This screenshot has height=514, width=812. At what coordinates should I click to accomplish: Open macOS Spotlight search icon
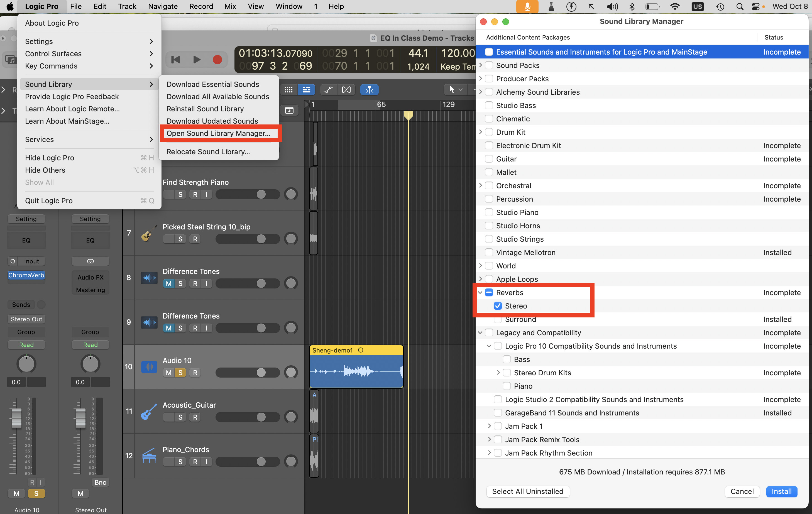click(740, 6)
